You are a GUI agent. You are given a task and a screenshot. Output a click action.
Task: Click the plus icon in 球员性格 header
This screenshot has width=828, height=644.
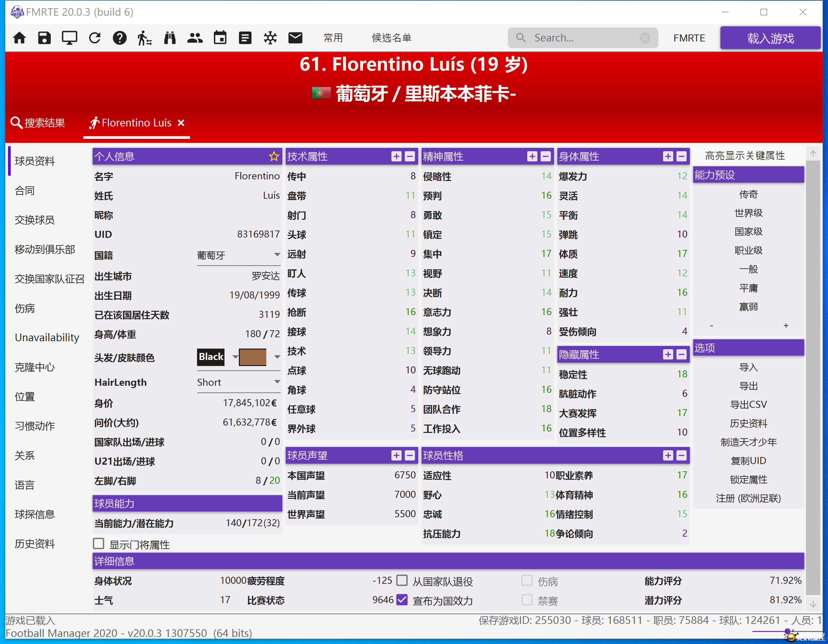668,455
